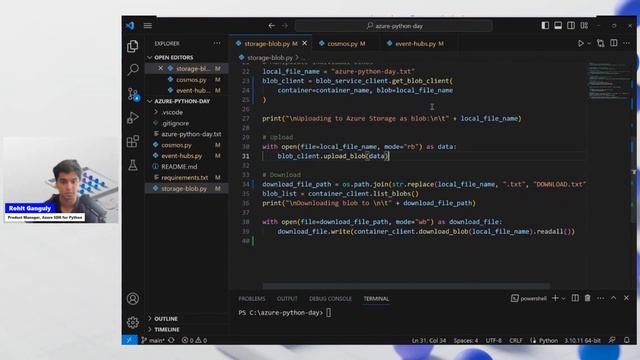This screenshot has height=360, width=640.
Task: Click the azure-python-day search command center
Action: (393, 26)
